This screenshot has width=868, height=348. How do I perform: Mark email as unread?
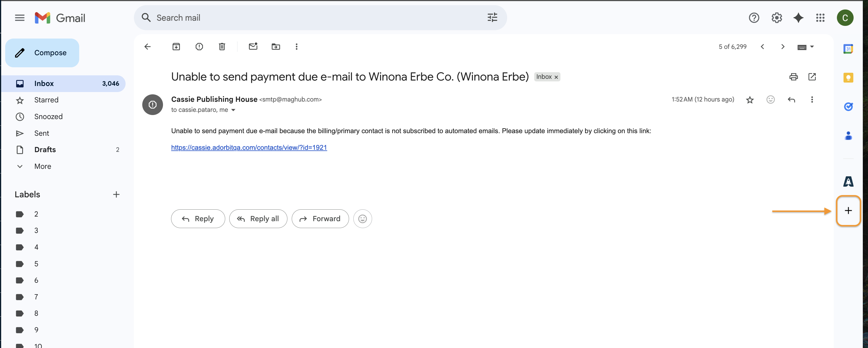click(x=253, y=46)
